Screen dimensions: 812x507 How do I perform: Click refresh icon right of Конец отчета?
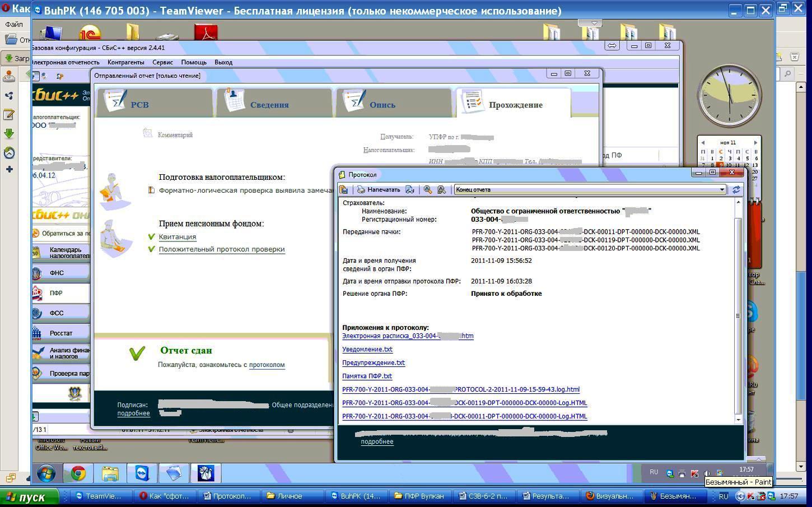pos(736,190)
